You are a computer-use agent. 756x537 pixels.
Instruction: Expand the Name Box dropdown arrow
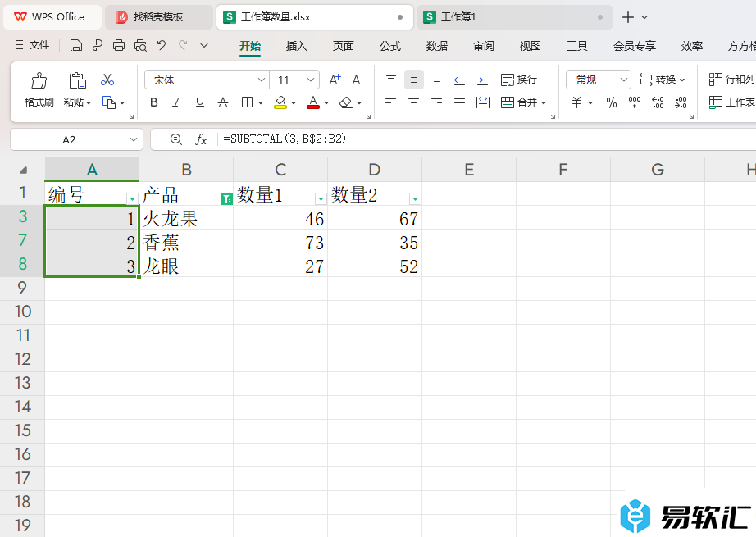point(134,140)
